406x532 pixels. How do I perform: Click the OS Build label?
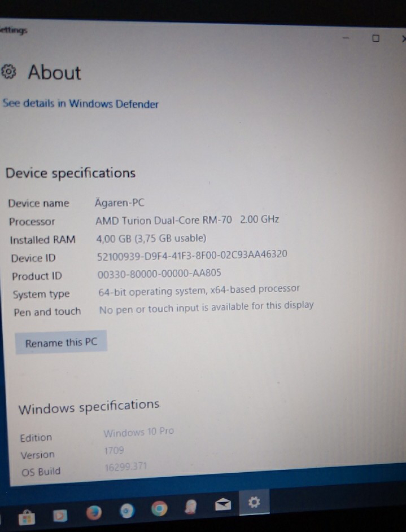pyautogui.click(x=41, y=472)
